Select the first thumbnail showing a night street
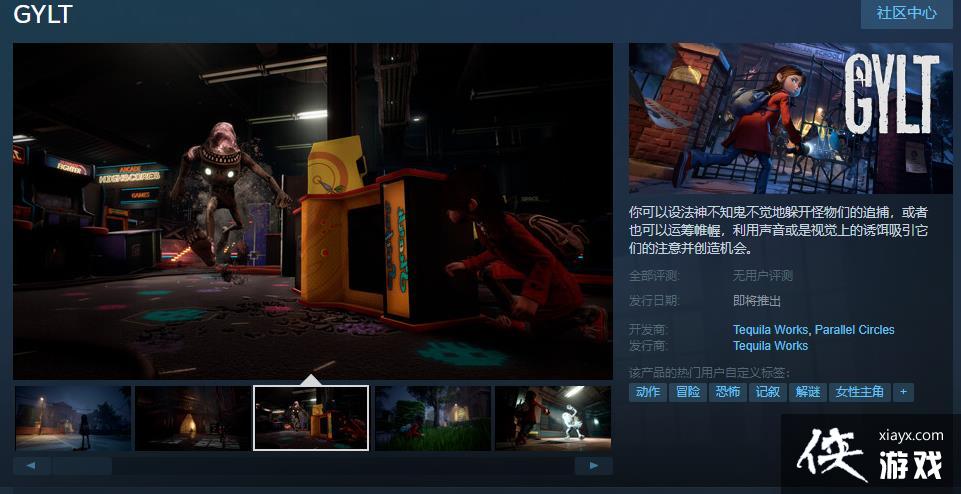This screenshot has height=494, width=961. tap(73, 418)
